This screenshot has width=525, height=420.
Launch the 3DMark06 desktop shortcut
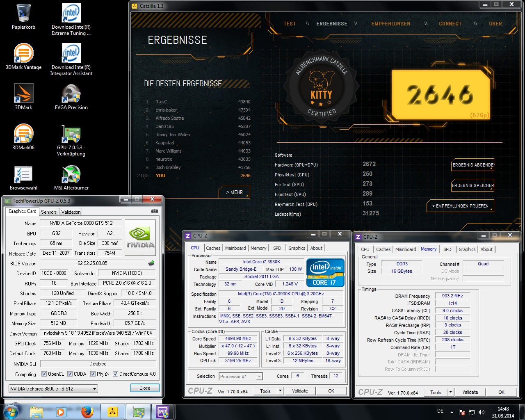[x=23, y=137]
